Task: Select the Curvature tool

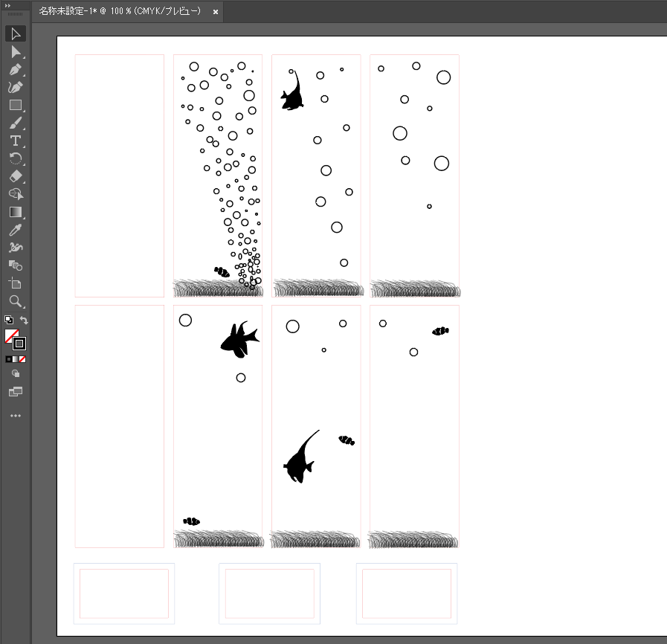Action: click(16, 88)
